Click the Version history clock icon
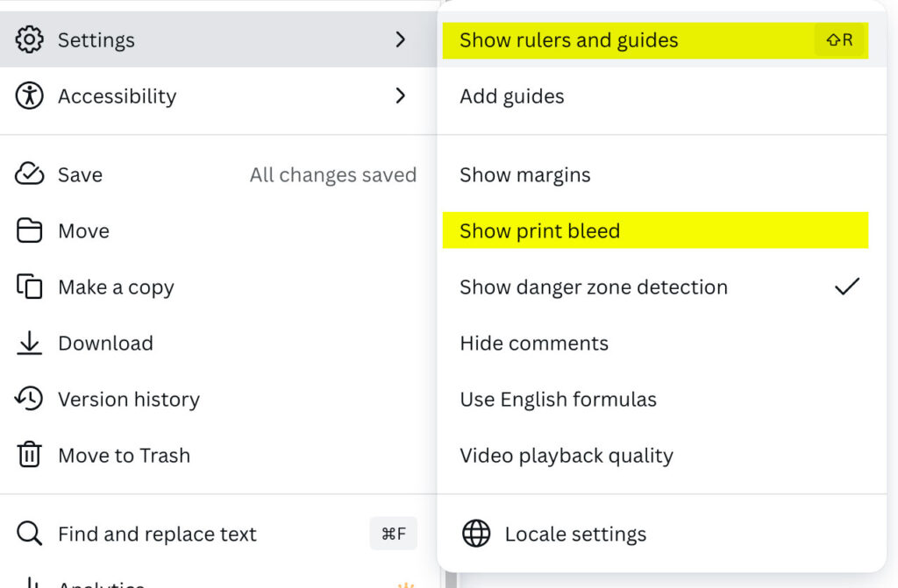The height and width of the screenshot is (588, 898). click(30, 400)
